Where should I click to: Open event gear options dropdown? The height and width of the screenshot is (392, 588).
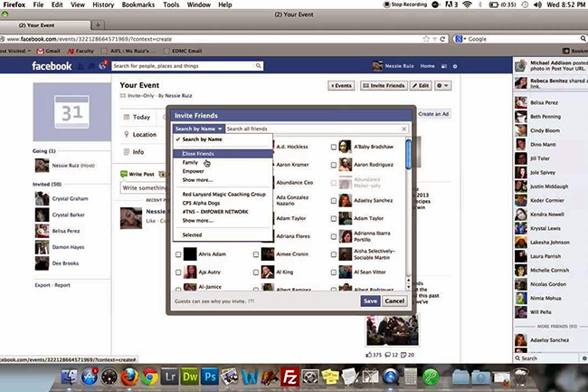coord(442,85)
